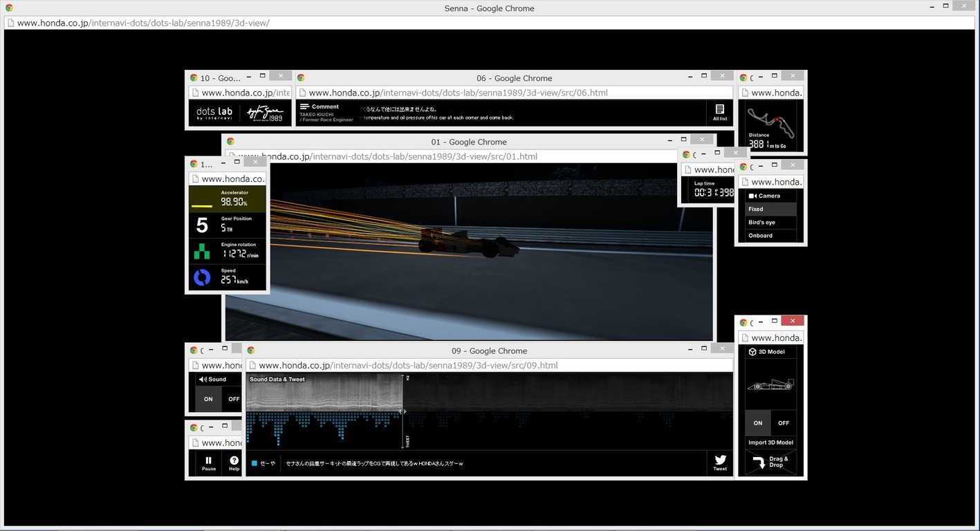Image resolution: width=980 pixels, height=531 pixels.
Task: Click the dots lab by internavi logo
Action: (214, 113)
